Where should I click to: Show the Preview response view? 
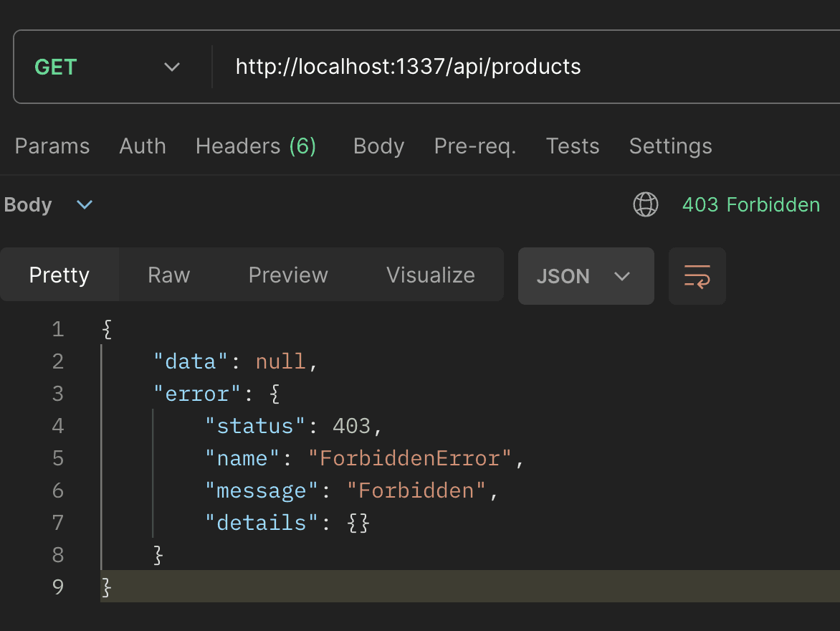click(x=287, y=275)
